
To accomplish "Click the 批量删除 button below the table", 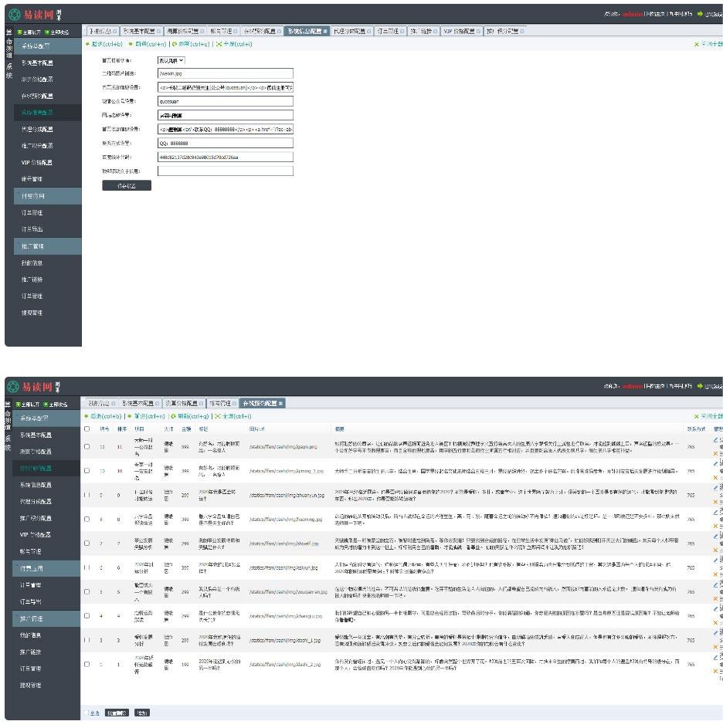I will point(117,713).
